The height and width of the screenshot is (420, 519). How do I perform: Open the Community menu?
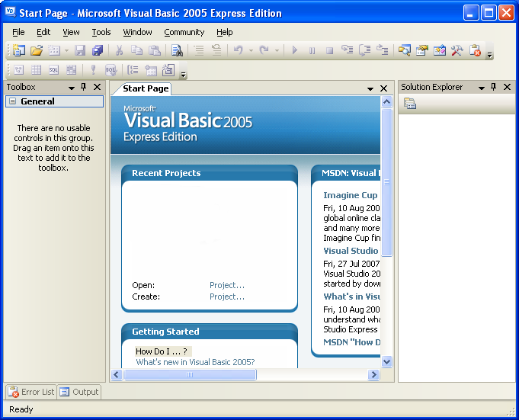(x=184, y=33)
